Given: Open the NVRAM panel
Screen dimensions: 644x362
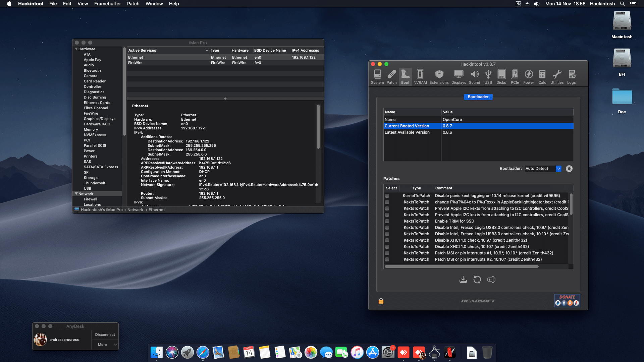Looking at the screenshot, I should coord(420,76).
